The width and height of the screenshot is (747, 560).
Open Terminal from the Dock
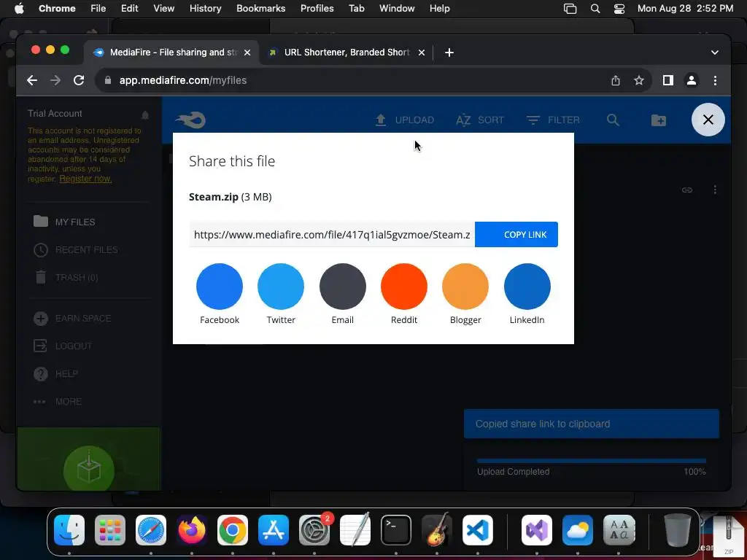tap(396, 530)
